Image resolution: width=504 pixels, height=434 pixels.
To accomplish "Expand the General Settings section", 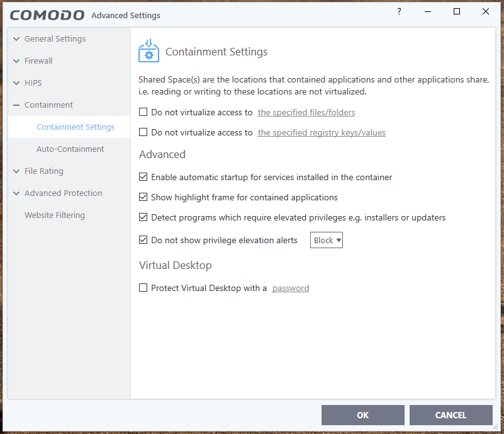I will tap(16, 39).
